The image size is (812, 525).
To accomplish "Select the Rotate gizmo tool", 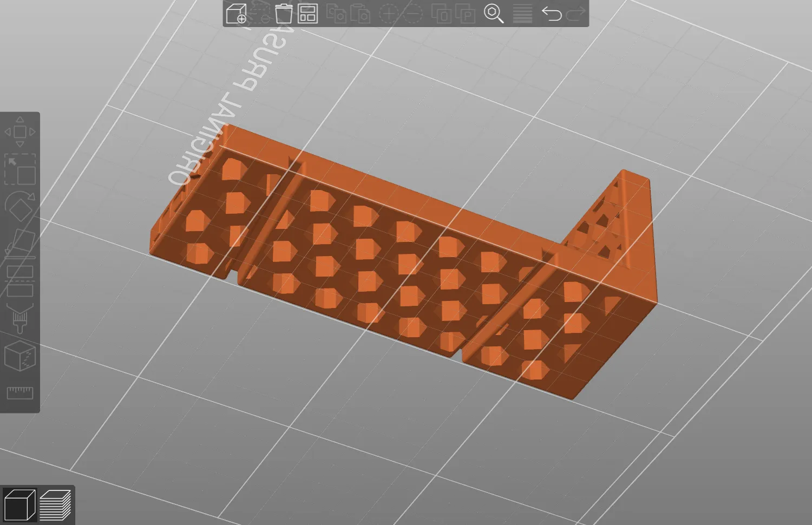I will (20, 206).
